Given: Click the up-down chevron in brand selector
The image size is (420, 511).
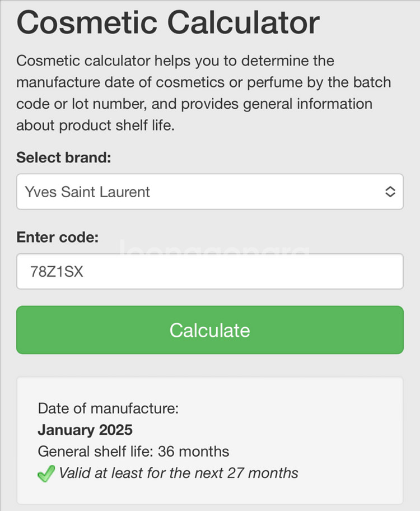Looking at the screenshot, I should (x=390, y=192).
